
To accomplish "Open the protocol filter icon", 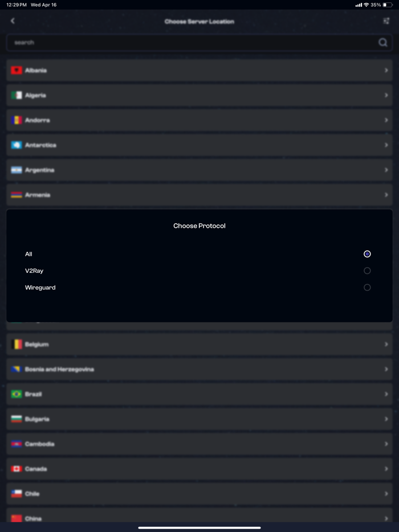I will point(386,21).
